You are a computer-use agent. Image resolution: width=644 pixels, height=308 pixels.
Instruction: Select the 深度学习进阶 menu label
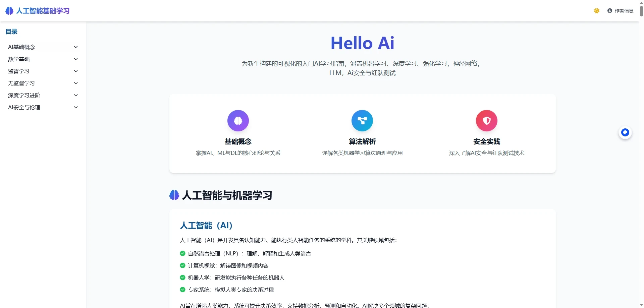point(24,95)
